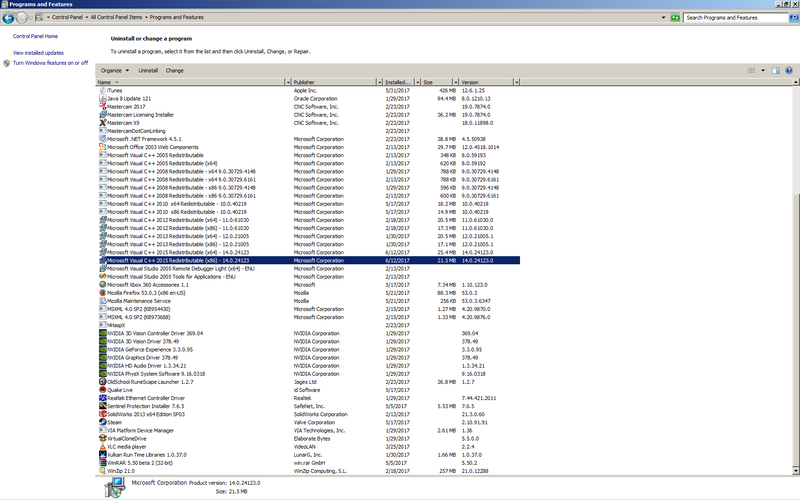This screenshot has height=500, width=800.
Task: Sort by the Publisher column header
Action: [334, 82]
